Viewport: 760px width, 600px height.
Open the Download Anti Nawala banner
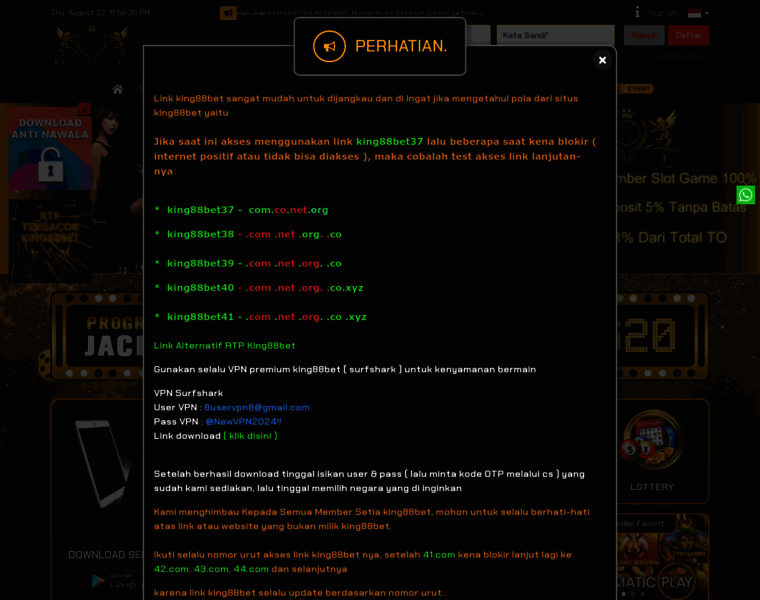click(50, 148)
